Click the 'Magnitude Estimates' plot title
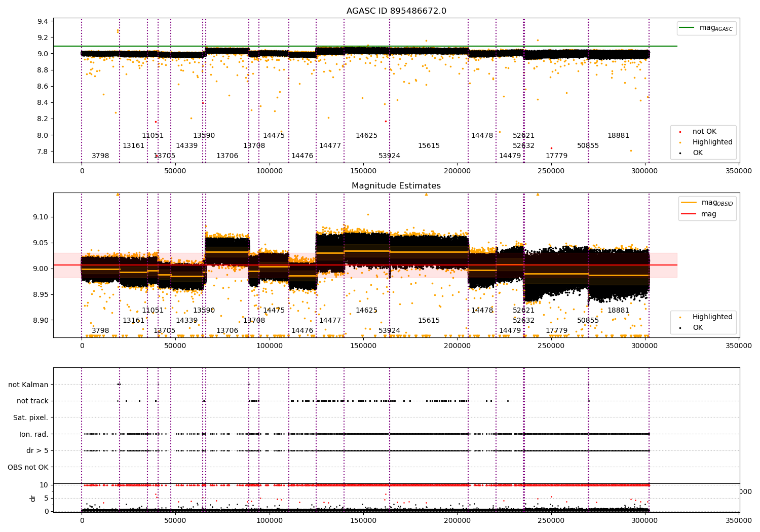The image size is (760, 532). pos(396,186)
